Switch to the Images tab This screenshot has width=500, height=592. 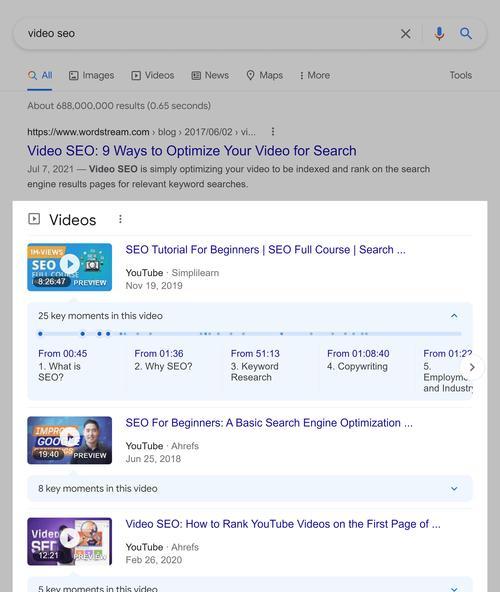pos(91,76)
